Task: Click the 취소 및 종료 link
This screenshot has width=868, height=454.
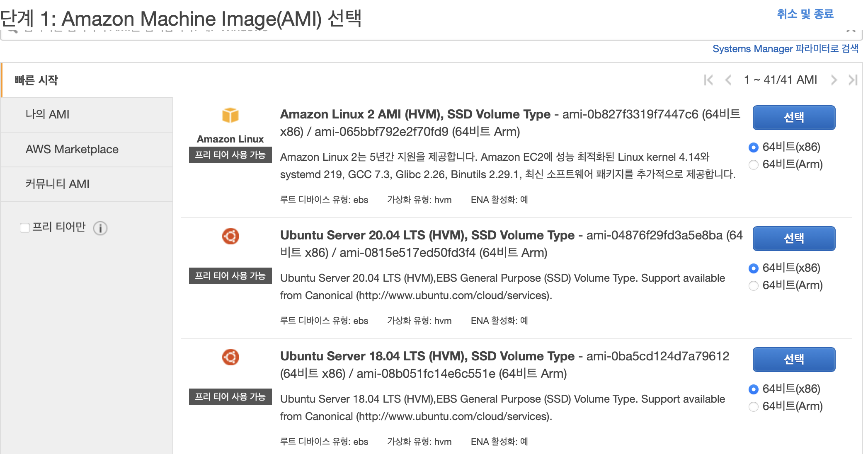Action: [805, 14]
